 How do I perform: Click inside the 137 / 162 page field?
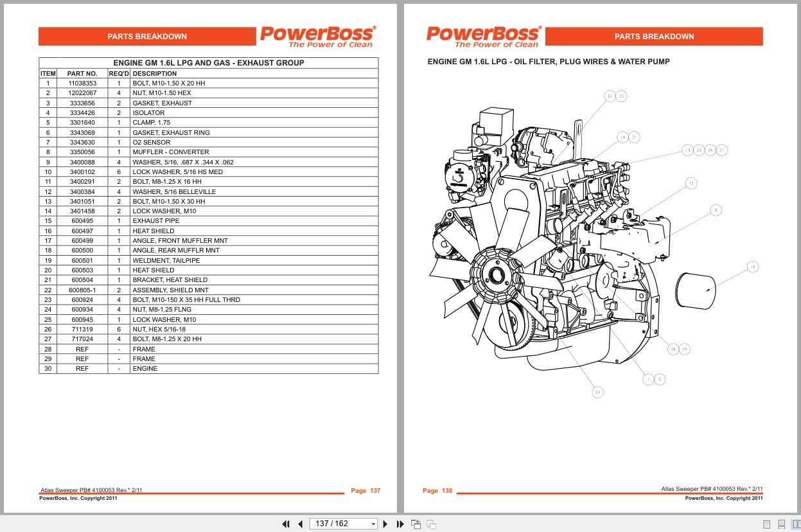tap(334, 524)
